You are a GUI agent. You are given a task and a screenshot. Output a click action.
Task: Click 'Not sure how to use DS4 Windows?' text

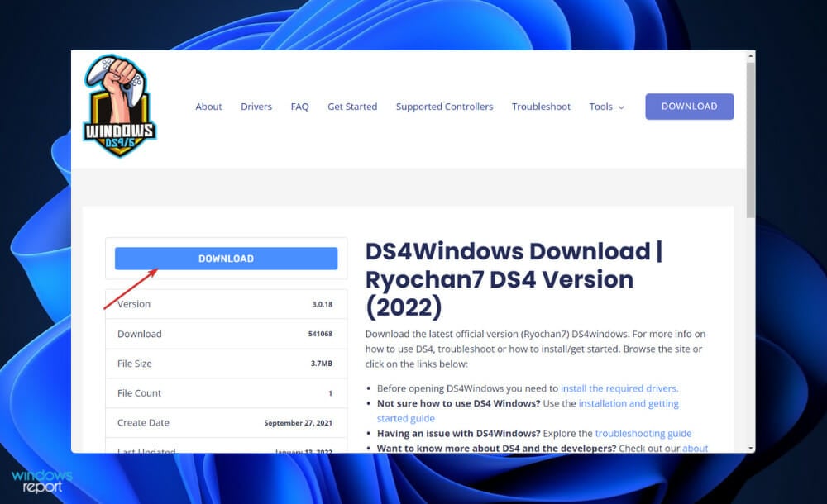click(458, 403)
